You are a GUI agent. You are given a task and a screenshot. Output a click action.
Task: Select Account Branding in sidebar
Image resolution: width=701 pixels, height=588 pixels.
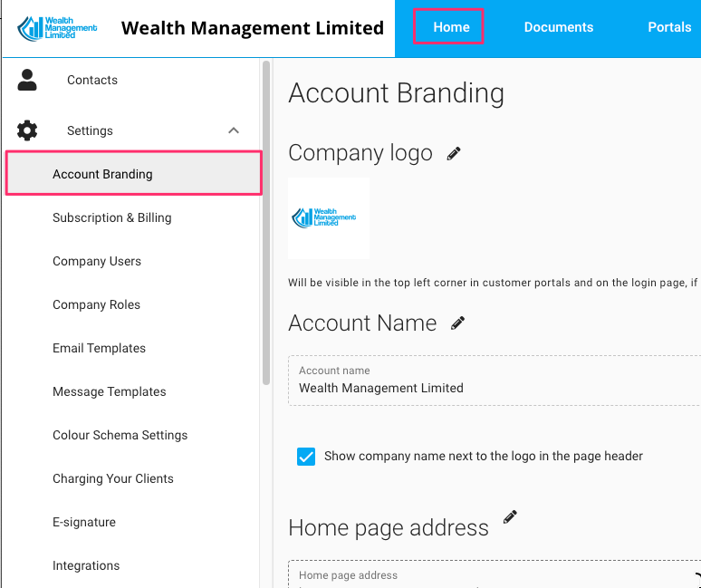point(102,174)
